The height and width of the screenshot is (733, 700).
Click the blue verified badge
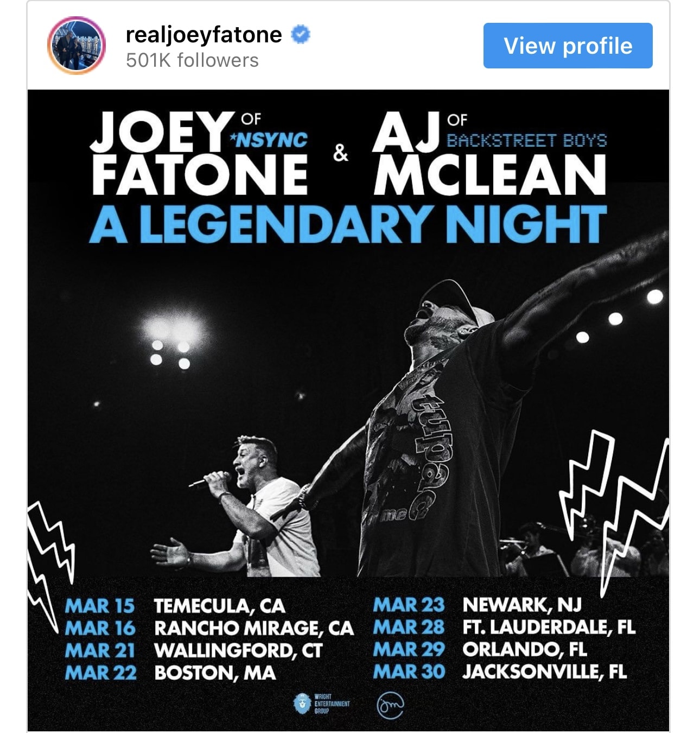(x=300, y=35)
